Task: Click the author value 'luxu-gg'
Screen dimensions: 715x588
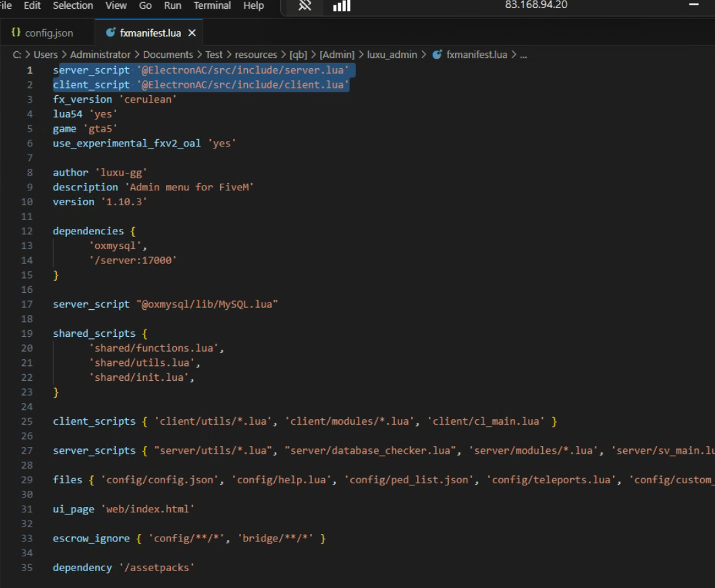Action: 121,173
